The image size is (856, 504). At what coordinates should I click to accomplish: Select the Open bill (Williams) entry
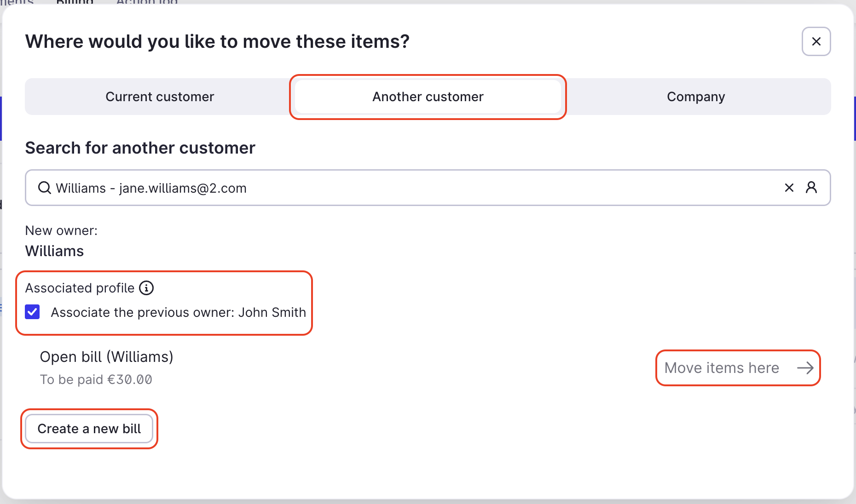pyautogui.click(x=106, y=357)
